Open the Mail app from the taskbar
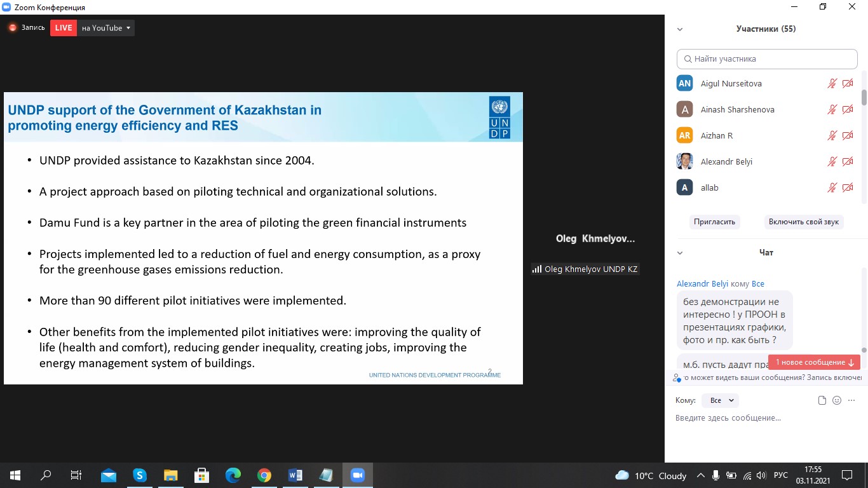Screen dimensions: 868x488 (x=109, y=475)
